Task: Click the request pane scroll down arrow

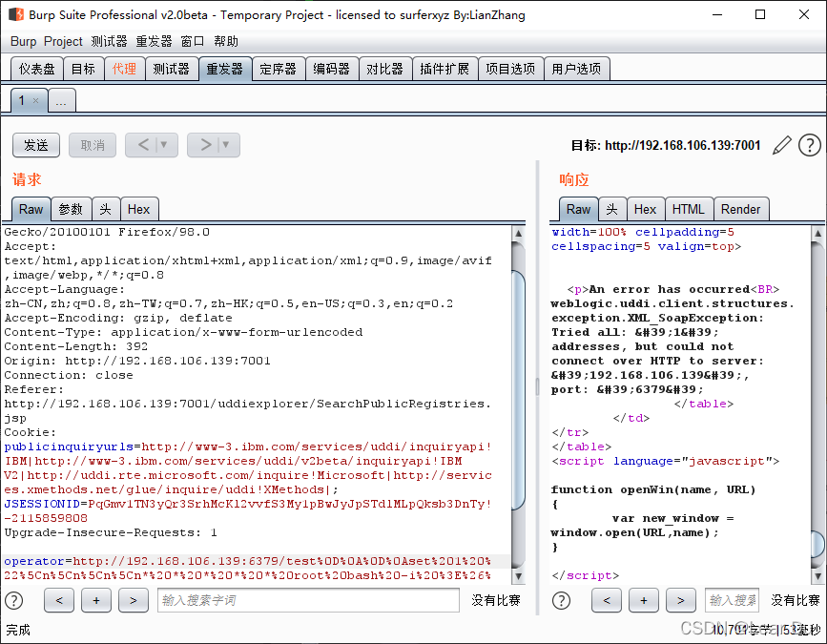Action: point(519,576)
